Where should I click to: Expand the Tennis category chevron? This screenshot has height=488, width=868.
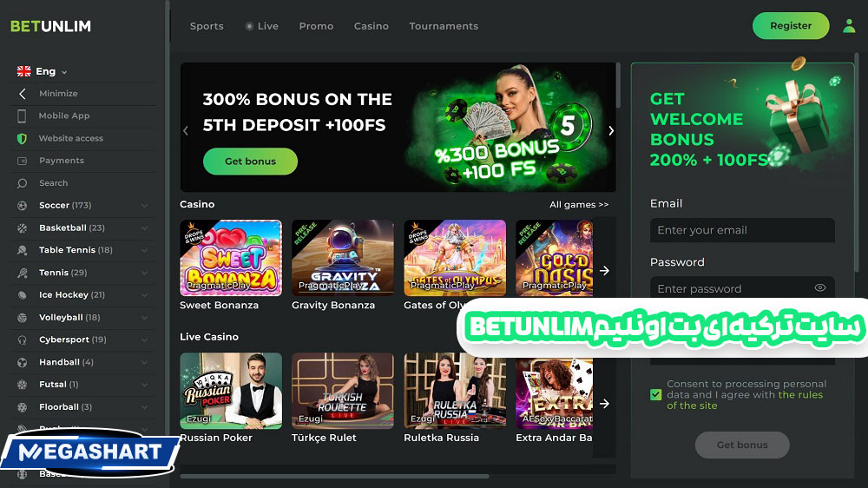144,273
